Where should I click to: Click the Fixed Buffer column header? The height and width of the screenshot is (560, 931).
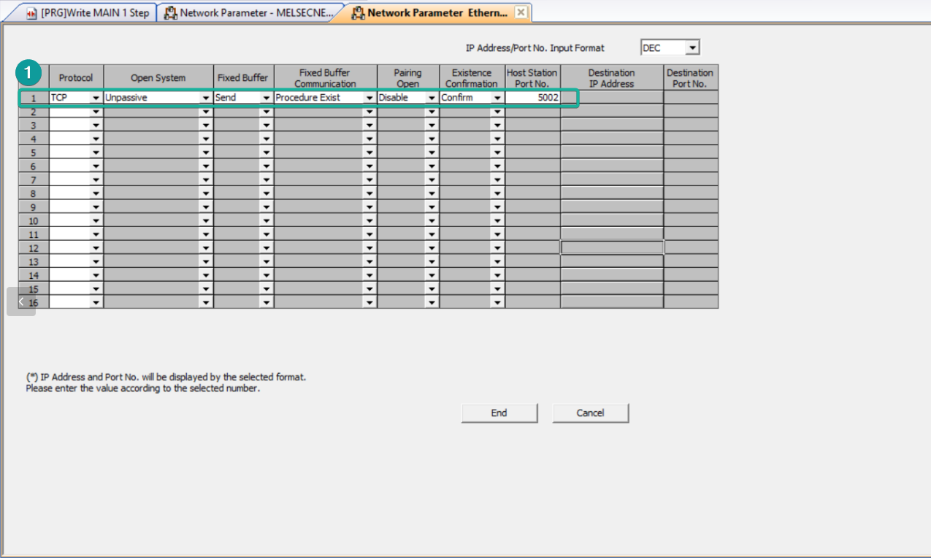[243, 78]
